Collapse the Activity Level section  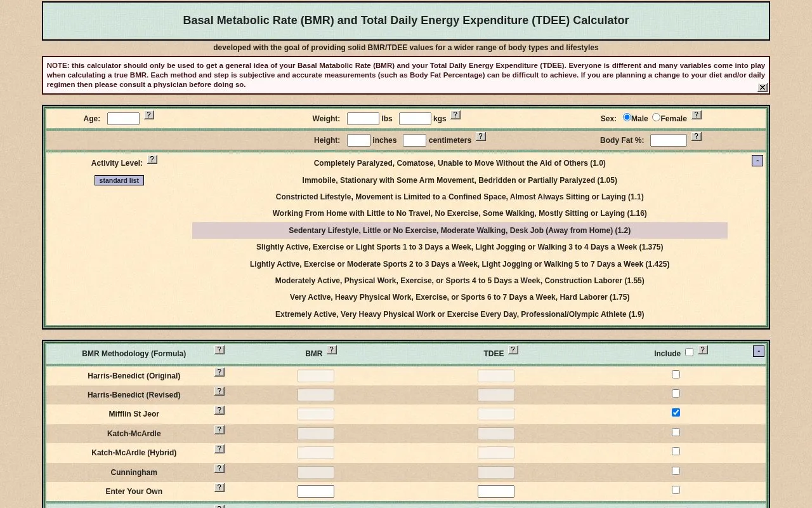(757, 161)
